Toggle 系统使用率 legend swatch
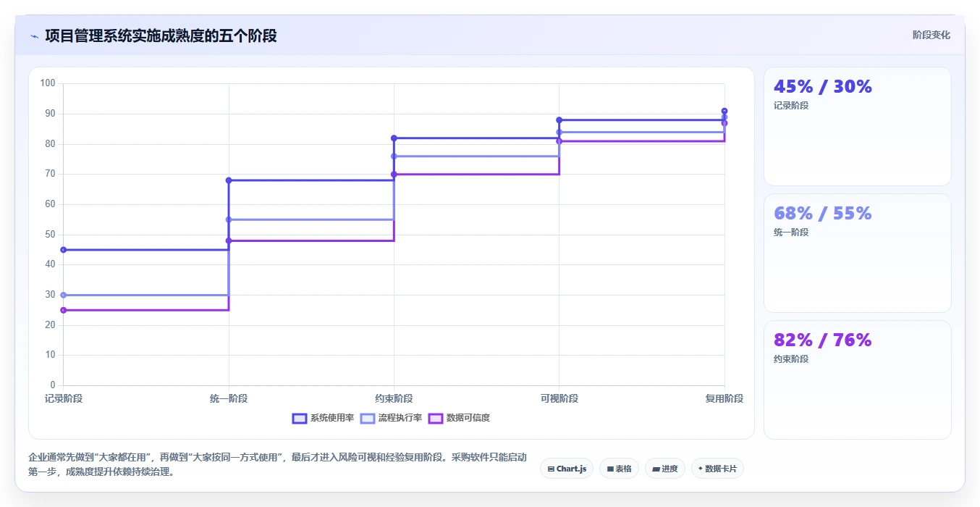 coord(300,418)
